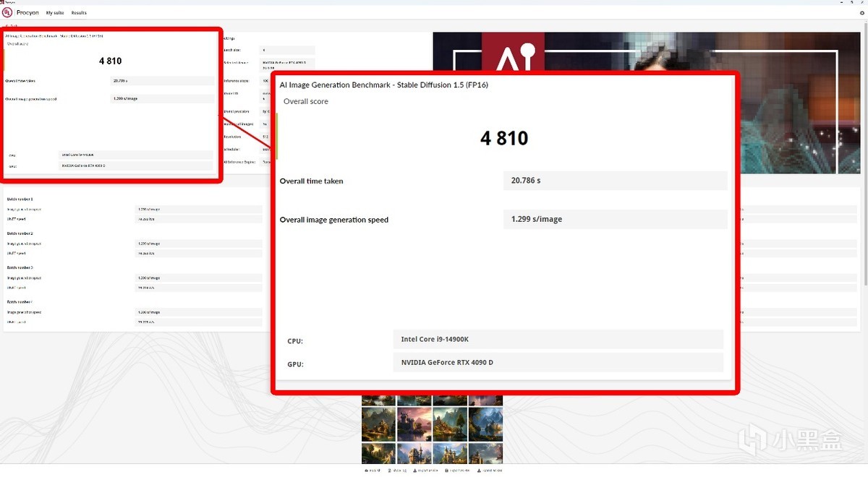Go back using the Back link
The height and width of the screenshot is (477, 868).
click(12, 27)
